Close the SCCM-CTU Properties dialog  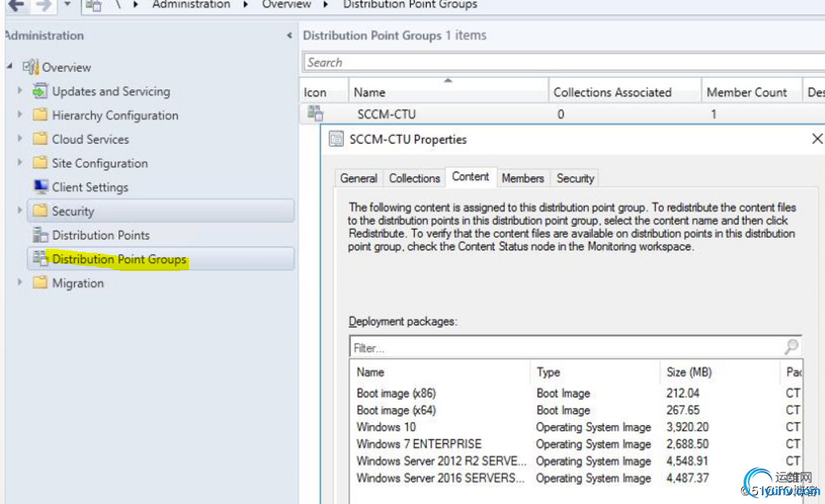pyautogui.click(x=816, y=138)
